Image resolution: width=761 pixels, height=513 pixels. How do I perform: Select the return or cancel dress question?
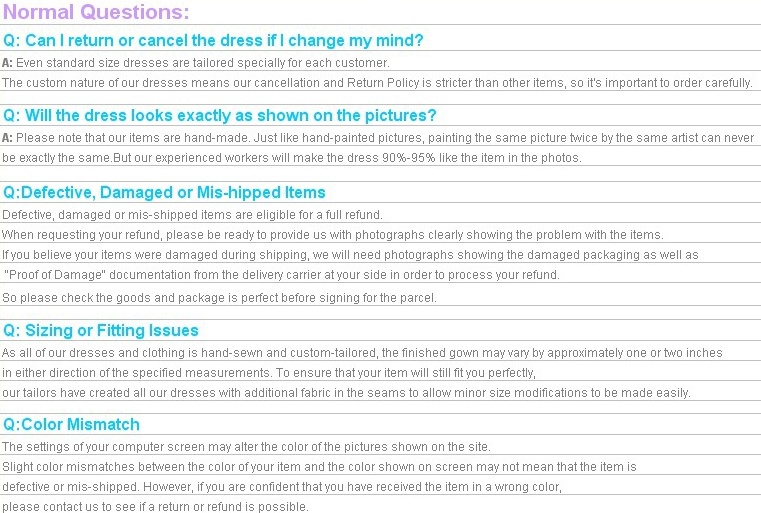(x=213, y=40)
